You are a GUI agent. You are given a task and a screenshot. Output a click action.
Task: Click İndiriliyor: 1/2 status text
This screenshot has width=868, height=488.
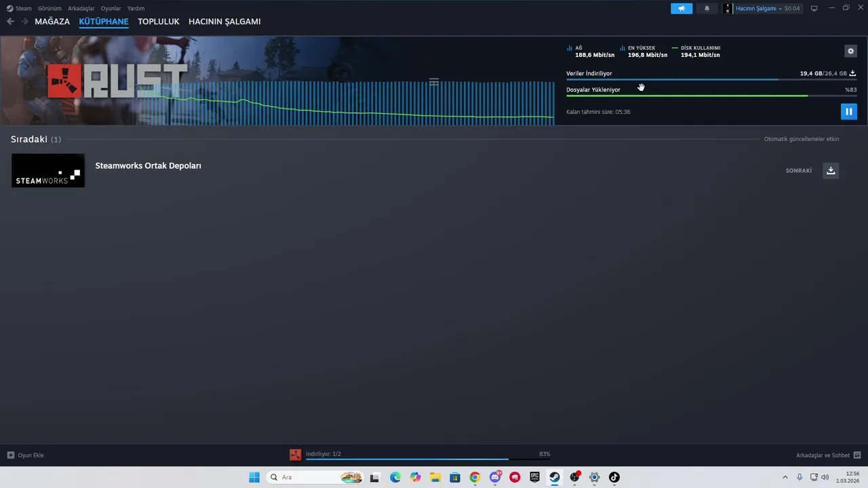click(323, 454)
